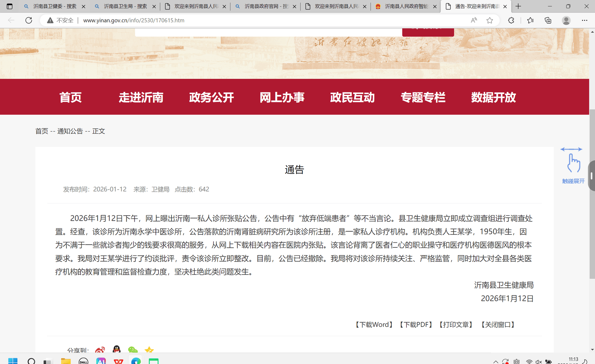The image size is (595, 364).
Task: Click the user profile avatar icon
Action: point(566,20)
